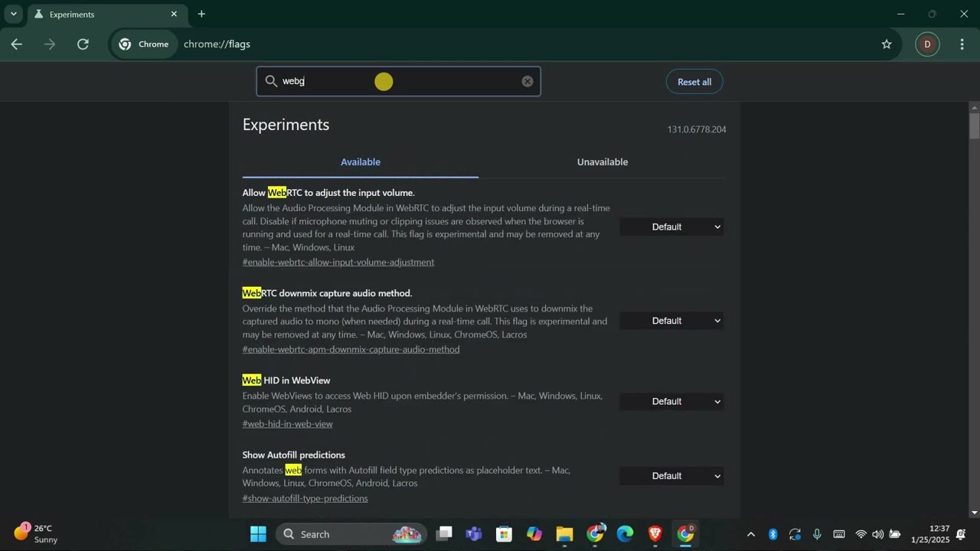Open Chrome's three-dot menu

962,44
